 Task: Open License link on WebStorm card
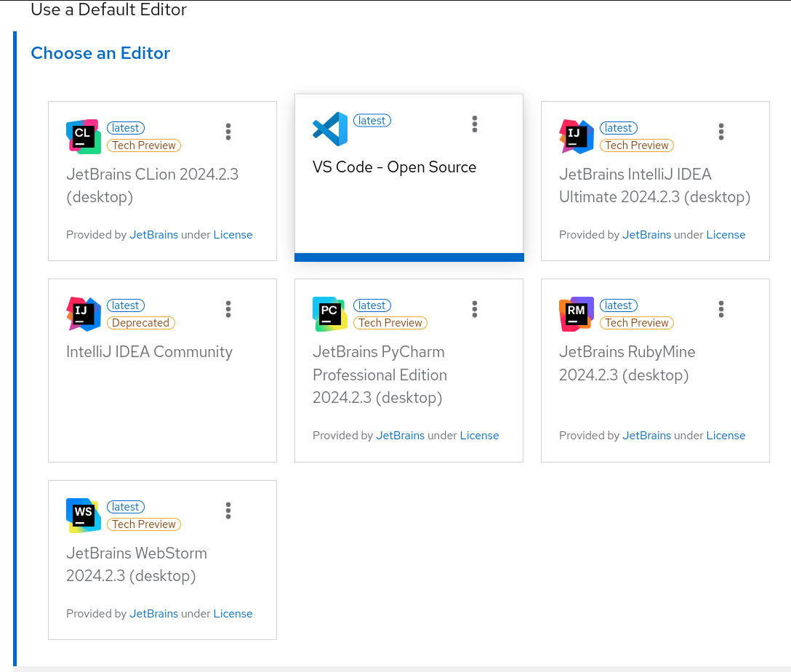pyautogui.click(x=233, y=614)
